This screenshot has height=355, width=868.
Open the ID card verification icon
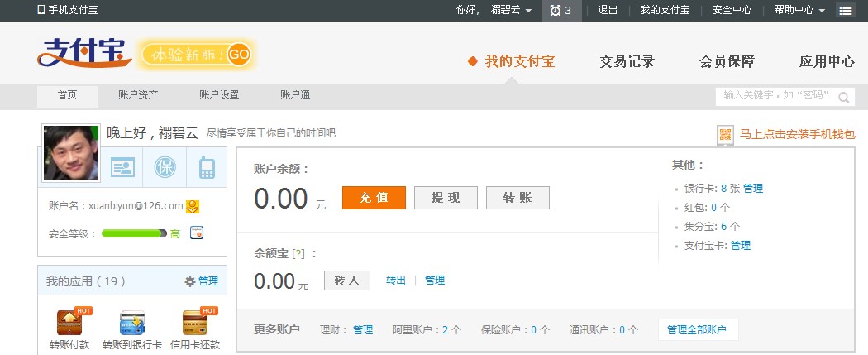pos(122,167)
